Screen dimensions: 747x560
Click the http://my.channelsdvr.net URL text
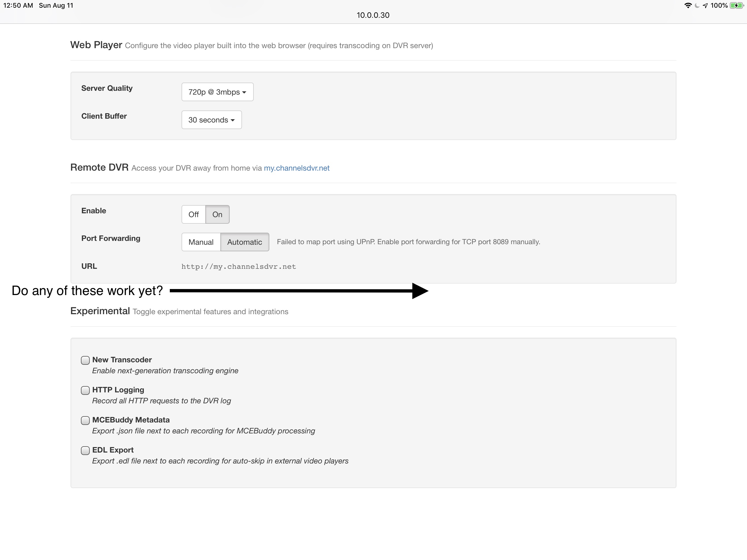tap(238, 267)
